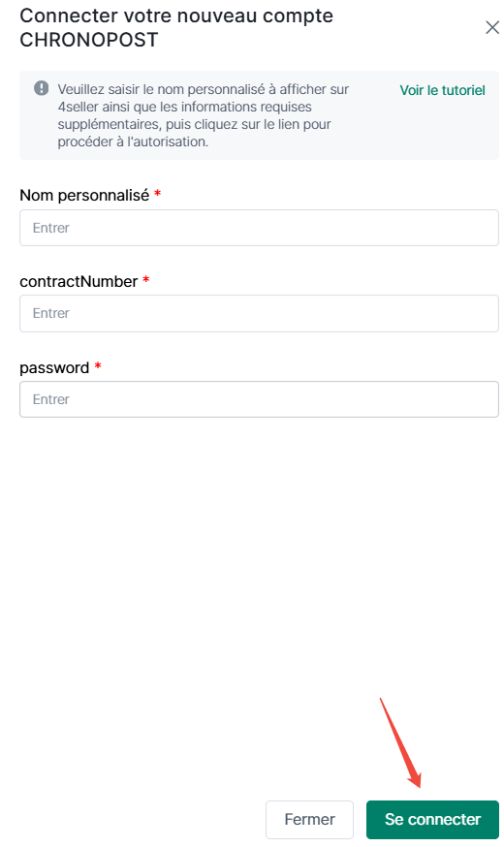Click the red asterisk beside Nom personnalisé
The width and height of the screenshot is (504, 847).
tap(157, 194)
